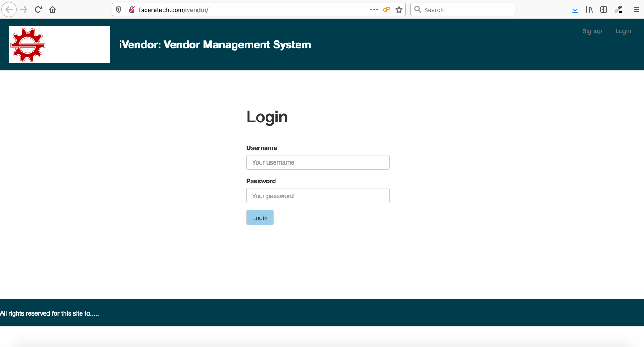This screenshot has height=347, width=644.
Task: Open the downloads arrow panel
Action: coord(575,9)
